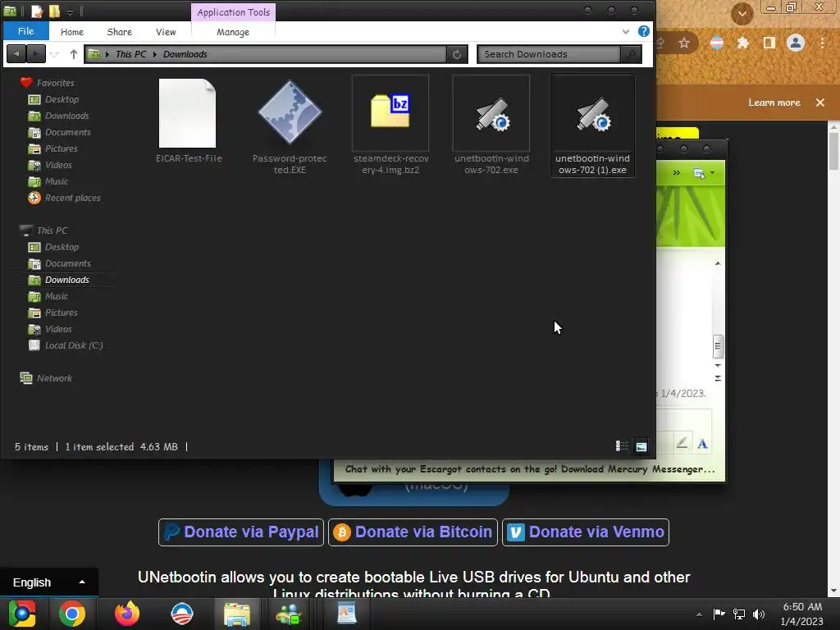The image size is (840, 630).
Task: Click Messenger scrollbar up arrow
Action: pyautogui.click(x=718, y=263)
